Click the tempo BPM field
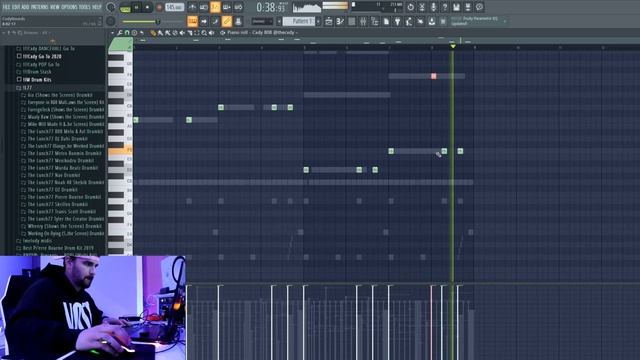The image size is (640, 360). tap(174, 7)
